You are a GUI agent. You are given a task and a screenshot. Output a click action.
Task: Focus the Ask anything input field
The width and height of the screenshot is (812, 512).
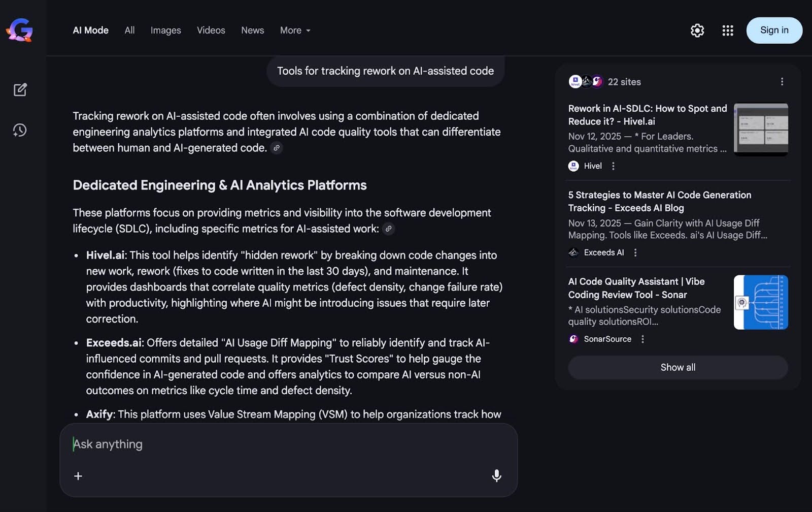click(x=284, y=444)
